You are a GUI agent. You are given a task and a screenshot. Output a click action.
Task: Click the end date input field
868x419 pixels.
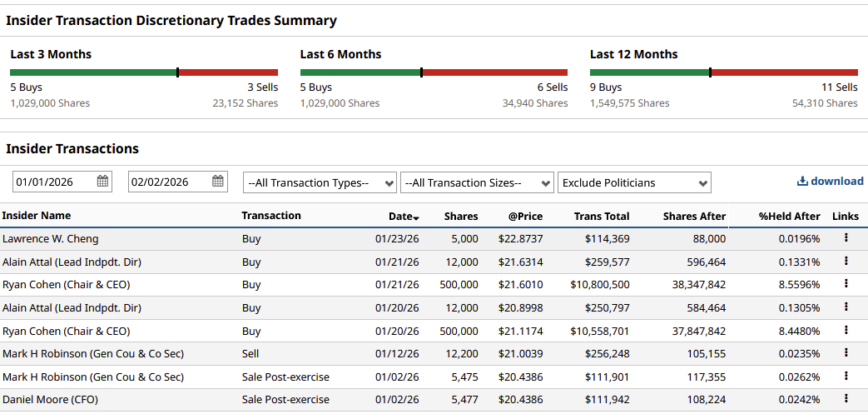(169, 182)
